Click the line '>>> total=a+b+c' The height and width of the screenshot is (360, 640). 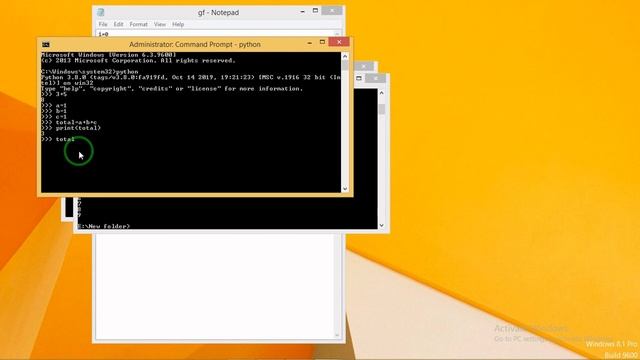point(69,122)
